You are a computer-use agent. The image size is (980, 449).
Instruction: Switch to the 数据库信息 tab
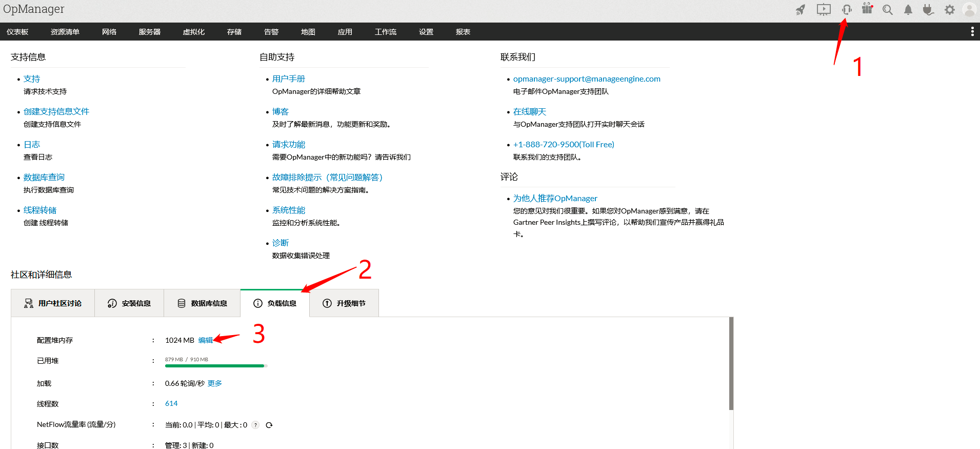pyautogui.click(x=202, y=303)
